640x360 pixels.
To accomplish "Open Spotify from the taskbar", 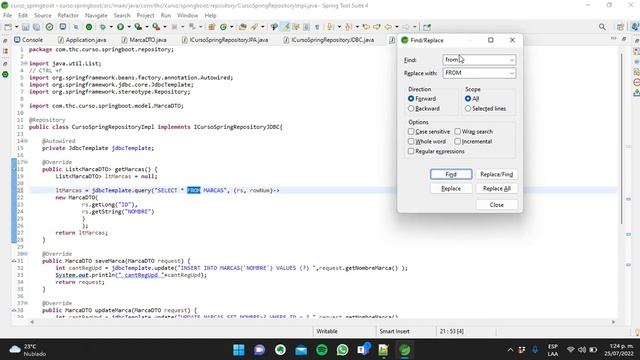I will [x=322, y=350].
